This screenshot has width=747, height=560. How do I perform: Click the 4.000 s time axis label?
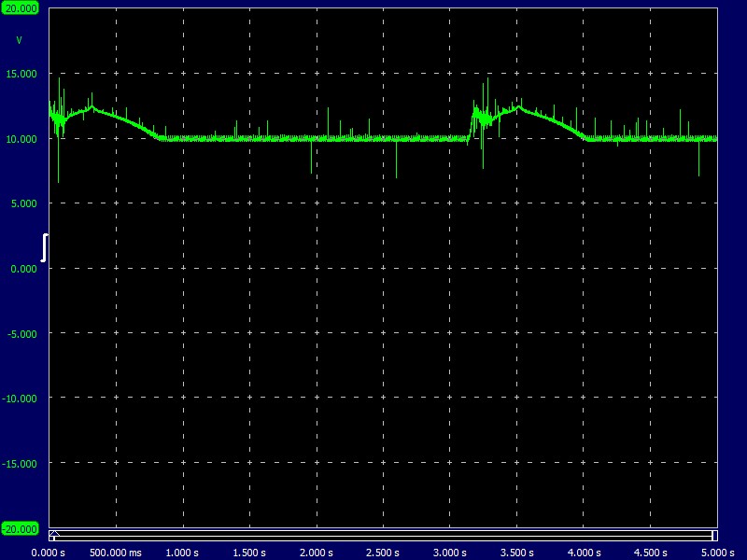point(585,553)
